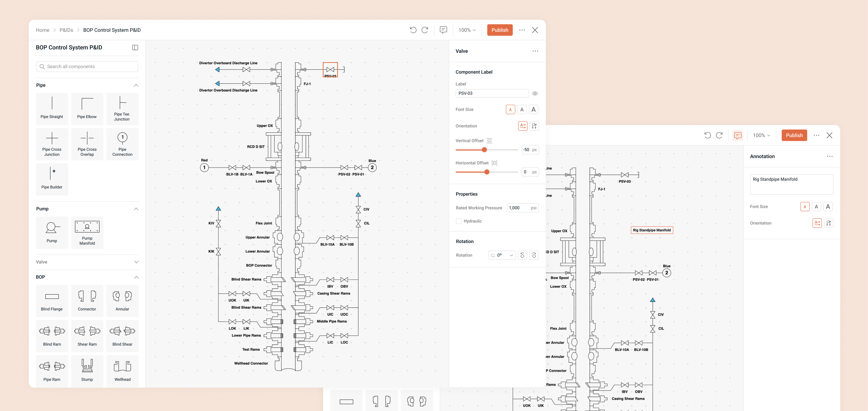868x411 pixels.
Task: Select the Blind Flange component
Action: [x=52, y=301]
